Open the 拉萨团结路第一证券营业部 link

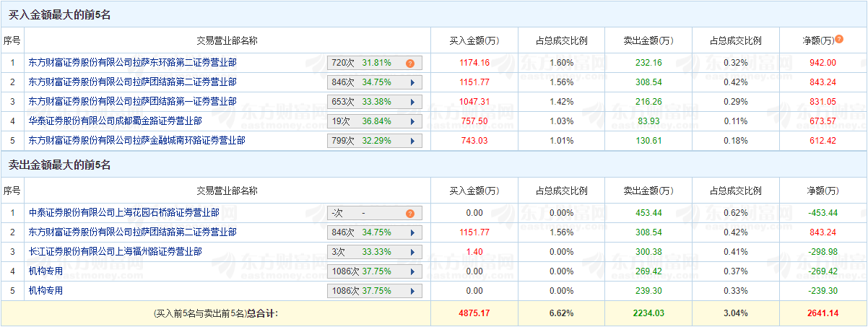pyautogui.click(x=132, y=102)
